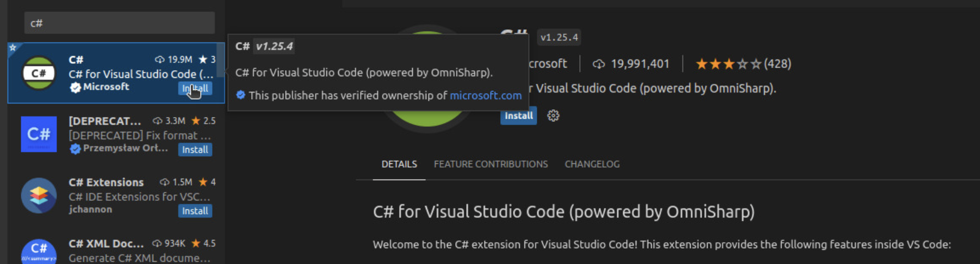Click the verified checkmark icon in the tooltip
980x264 pixels.
(x=240, y=95)
